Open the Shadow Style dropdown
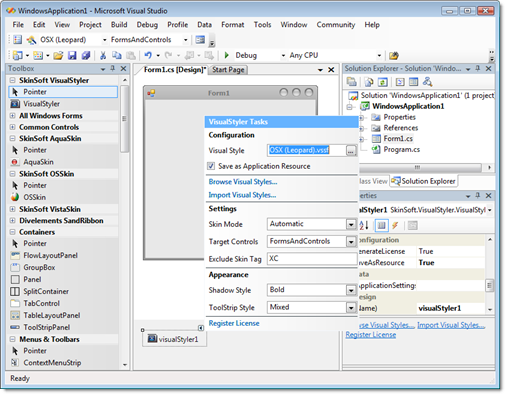 (351, 290)
